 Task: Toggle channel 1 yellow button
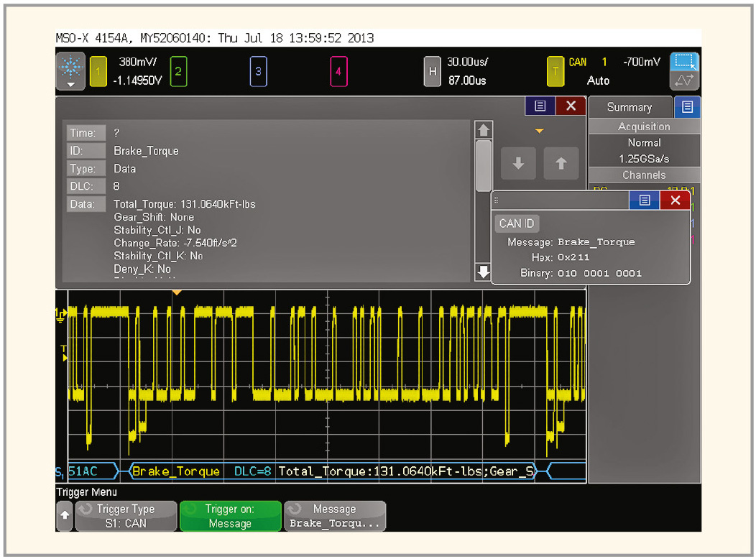pyautogui.click(x=98, y=71)
